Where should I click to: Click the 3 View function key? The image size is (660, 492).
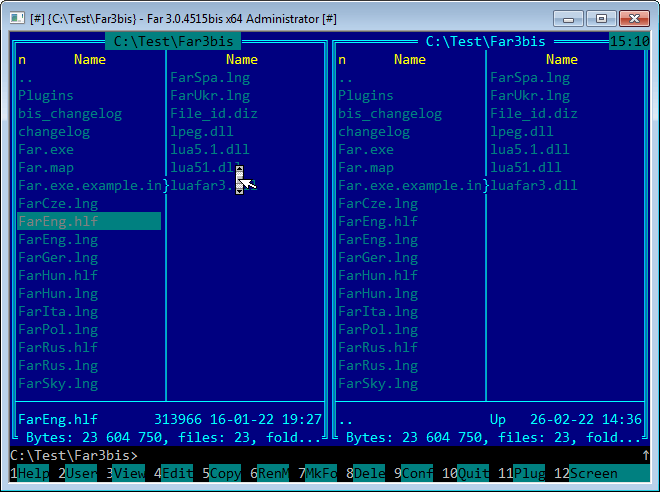(125, 473)
